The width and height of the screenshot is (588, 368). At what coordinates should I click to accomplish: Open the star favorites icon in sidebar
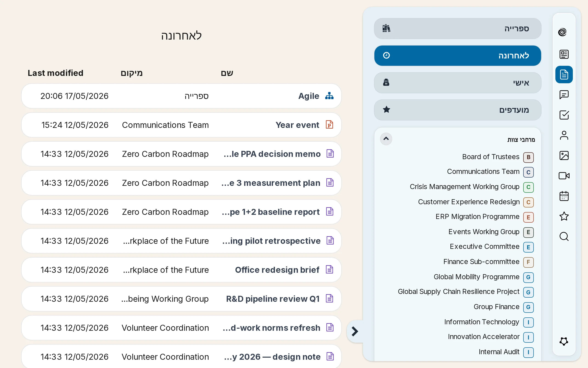coord(564,216)
